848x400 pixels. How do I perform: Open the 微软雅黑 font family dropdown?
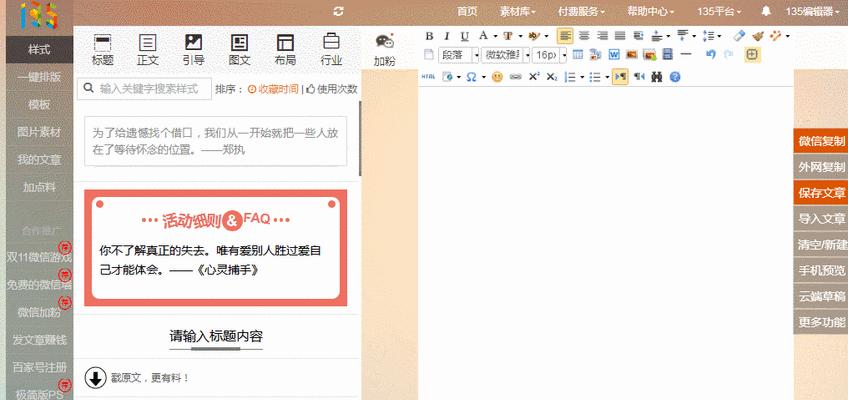click(x=506, y=55)
